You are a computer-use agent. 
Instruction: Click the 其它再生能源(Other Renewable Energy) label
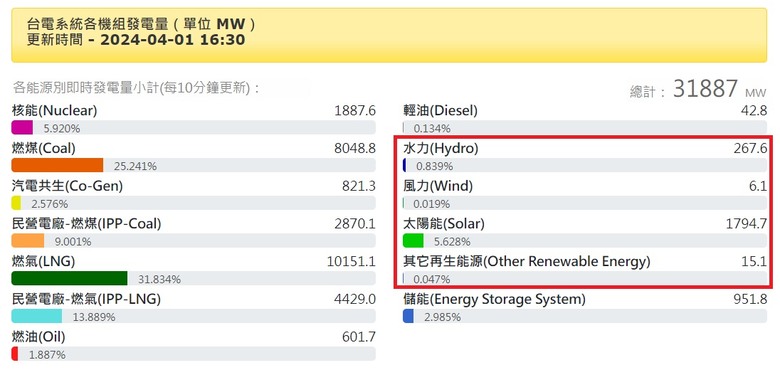(527, 261)
